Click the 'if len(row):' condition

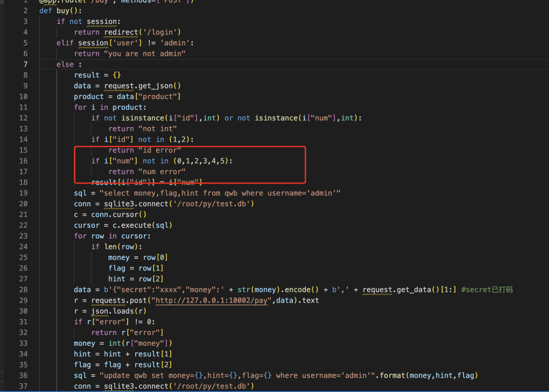(x=116, y=247)
